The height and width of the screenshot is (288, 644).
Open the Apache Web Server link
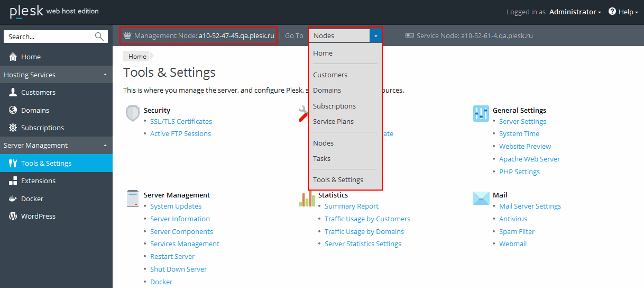(x=529, y=159)
